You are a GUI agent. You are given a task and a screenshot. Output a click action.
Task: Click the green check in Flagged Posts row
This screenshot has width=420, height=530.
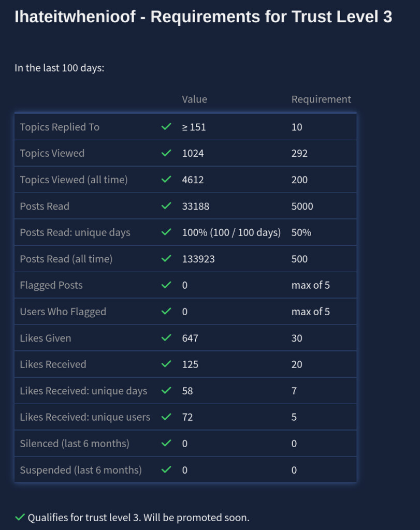click(x=166, y=285)
